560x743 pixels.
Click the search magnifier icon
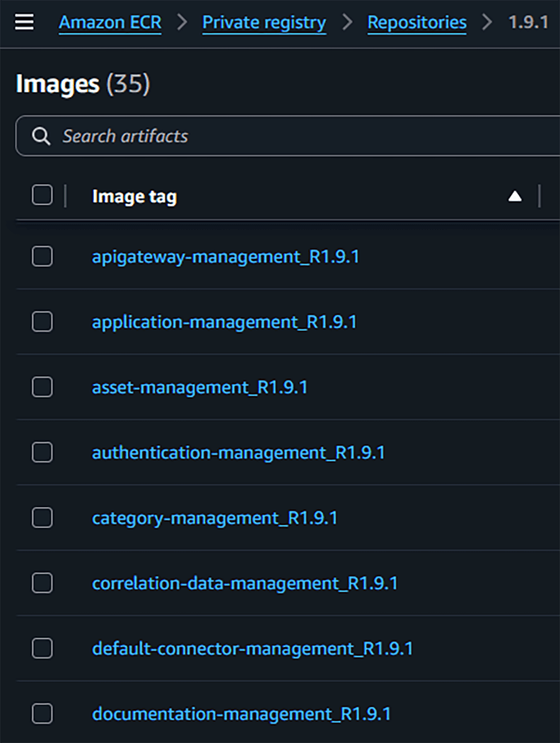(42, 136)
